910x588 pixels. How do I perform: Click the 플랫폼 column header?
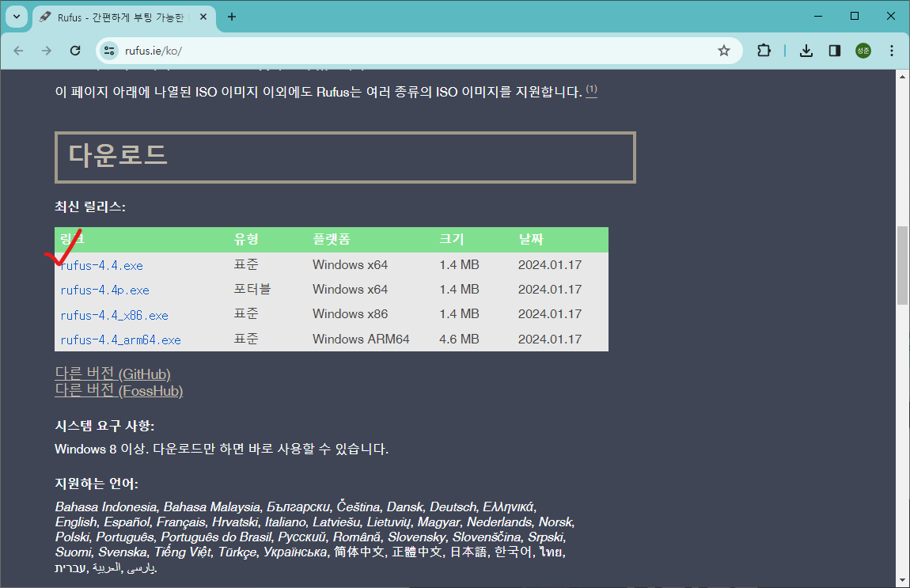click(332, 239)
